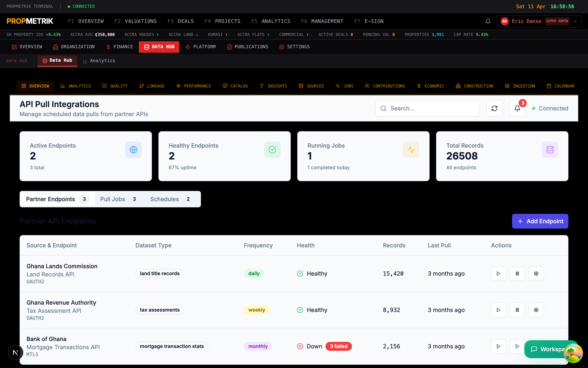Run pull for Ghana Lands Commission

(498, 274)
